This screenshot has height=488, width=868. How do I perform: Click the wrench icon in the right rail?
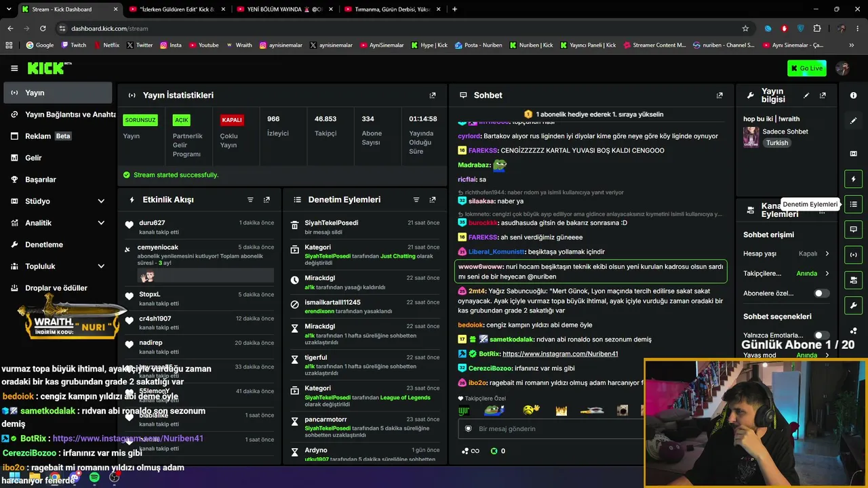853,304
